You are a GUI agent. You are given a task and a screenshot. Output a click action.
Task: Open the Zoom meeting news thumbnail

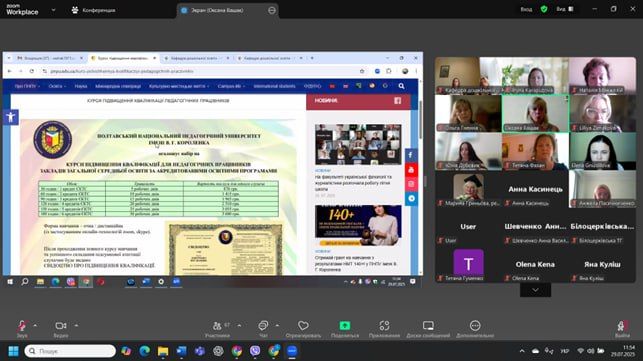[x=358, y=144]
